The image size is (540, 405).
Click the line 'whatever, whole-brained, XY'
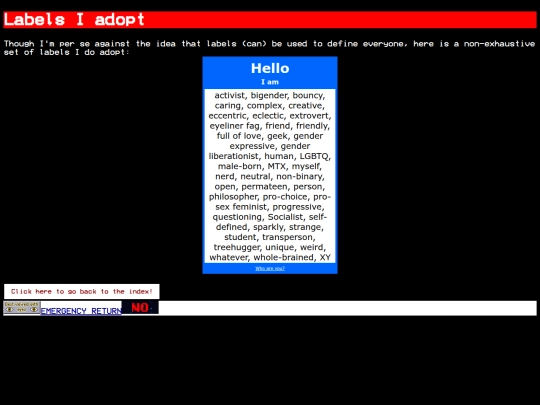click(x=270, y=257)
